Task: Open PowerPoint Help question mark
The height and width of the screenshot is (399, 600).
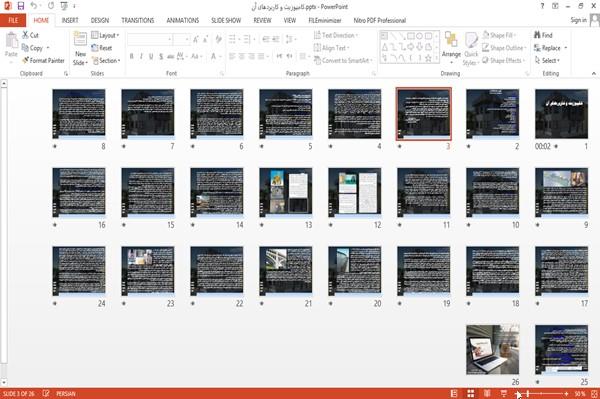Action: click(x=542, y=6)
